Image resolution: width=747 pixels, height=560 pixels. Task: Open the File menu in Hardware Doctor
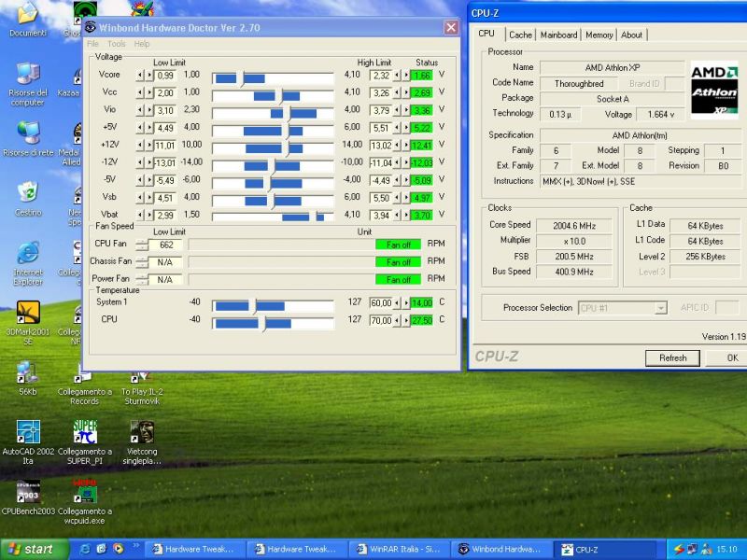92,44
